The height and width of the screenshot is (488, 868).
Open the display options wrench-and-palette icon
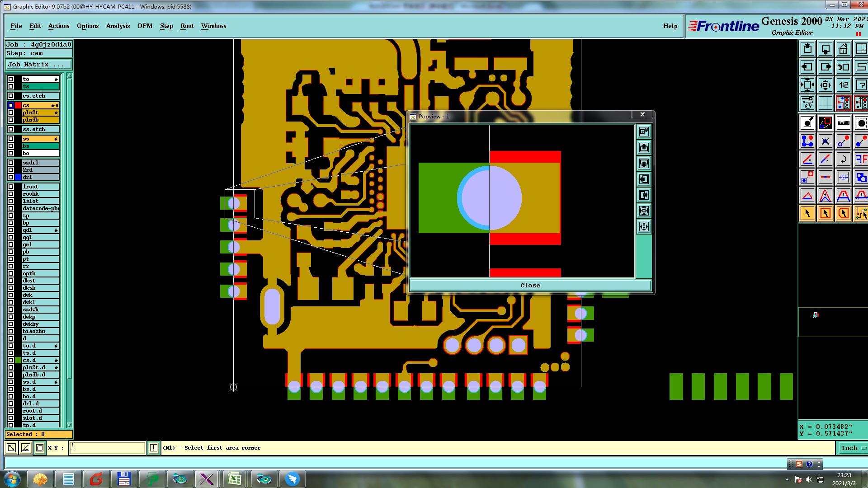click(807, 103)
